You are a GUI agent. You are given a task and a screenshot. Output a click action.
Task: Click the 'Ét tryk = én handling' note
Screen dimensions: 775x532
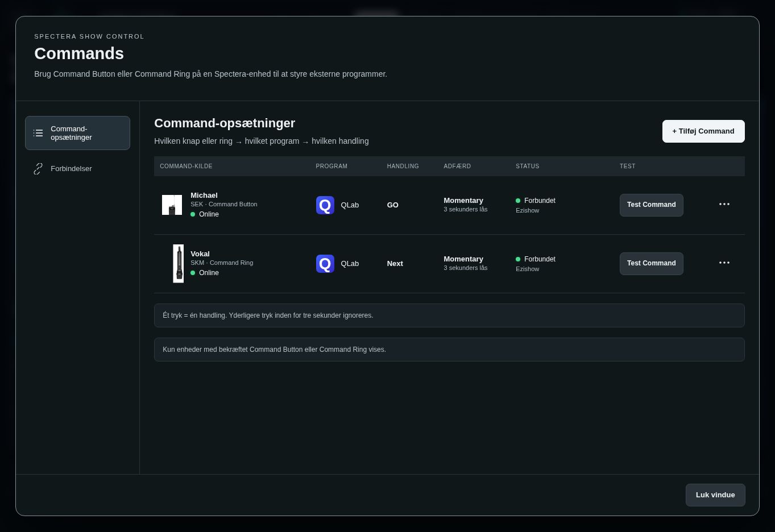pos(449,315)
